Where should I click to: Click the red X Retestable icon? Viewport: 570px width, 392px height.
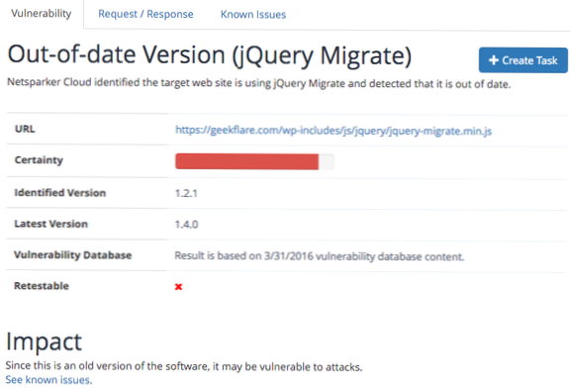click(178, 287)
